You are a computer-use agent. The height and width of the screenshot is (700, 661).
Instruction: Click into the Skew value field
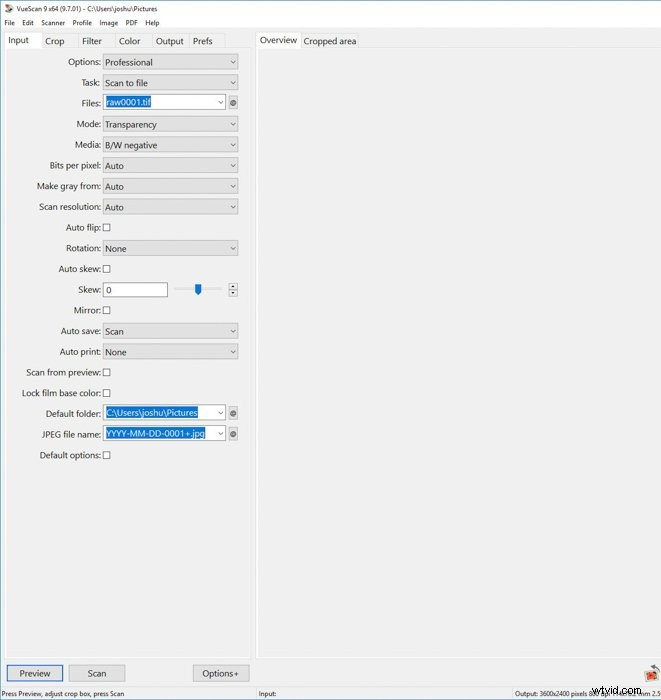(x=135, y=290)
